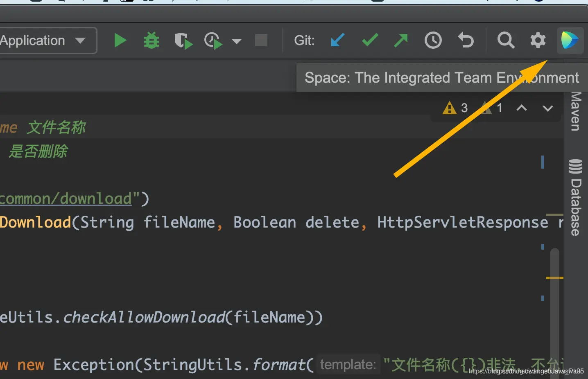Image resolution: width=588 pixels, height=379 pixels.
Task: Show Git history clock icon
Action: click(x=433, y=41)
